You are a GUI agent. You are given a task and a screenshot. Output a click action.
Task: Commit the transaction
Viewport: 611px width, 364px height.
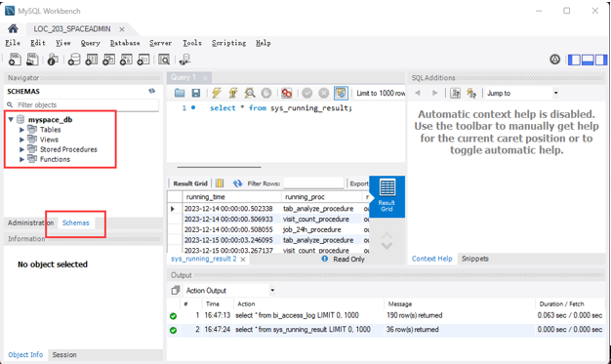307,93
